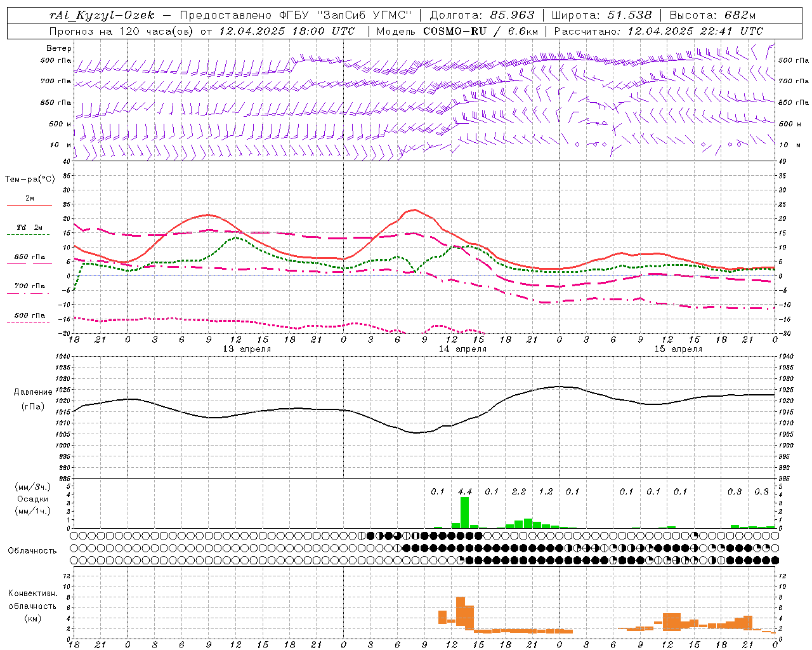Viewport: 812px width, 650px height.
Task: Click the 'Давление' pressure panel label
Action: point(33,392)
